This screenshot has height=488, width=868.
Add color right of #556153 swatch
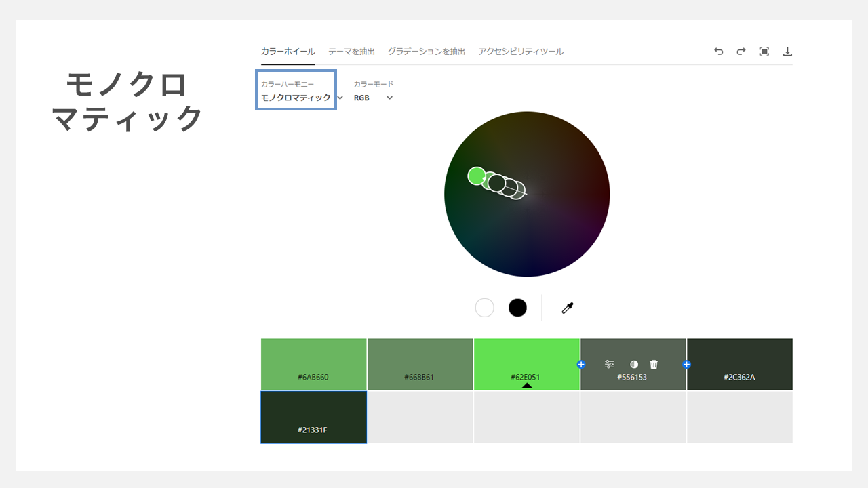[x=686, y=365]
